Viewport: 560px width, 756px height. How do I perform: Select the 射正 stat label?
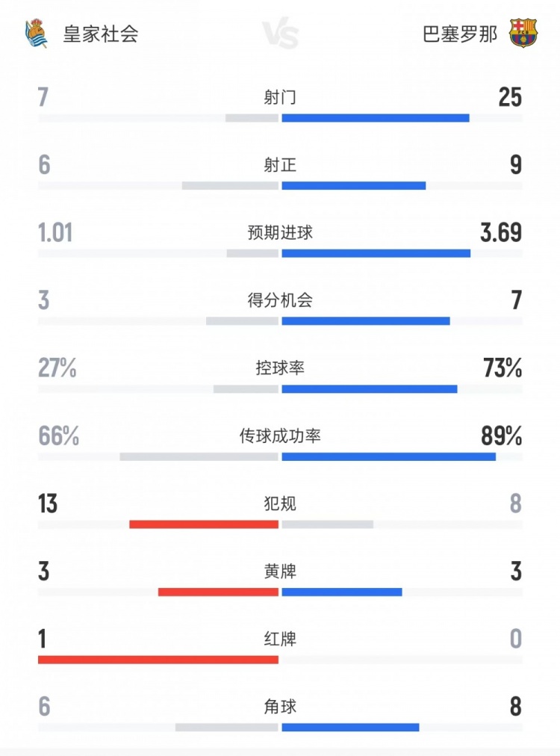[x=280, y=164]
